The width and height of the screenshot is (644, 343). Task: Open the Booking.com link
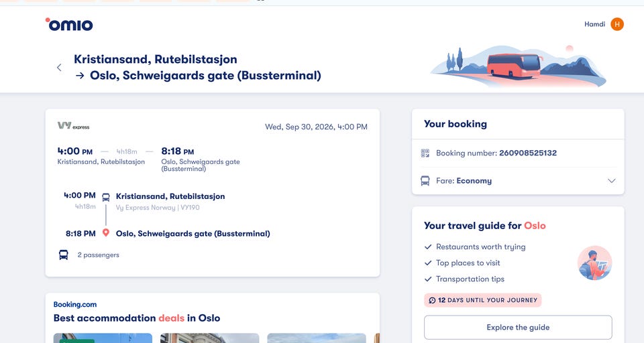pos(75,304)
